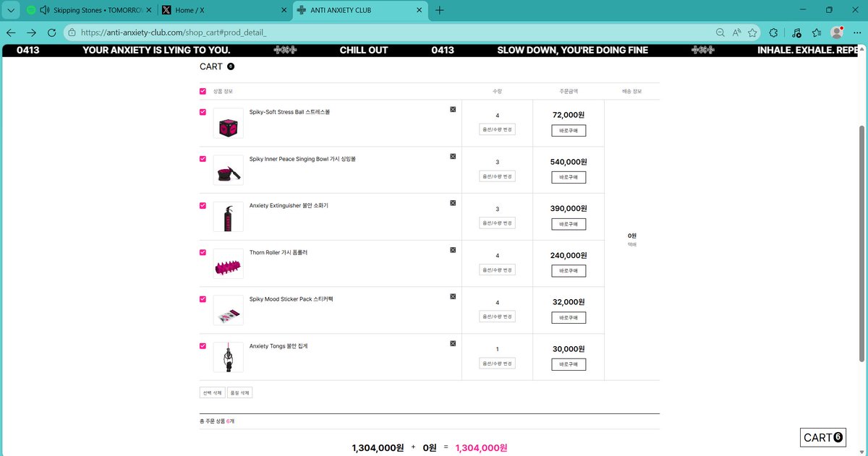Open the floating CART button
Image resolution: width=868 pixels, height=456 pixels.
823,437
